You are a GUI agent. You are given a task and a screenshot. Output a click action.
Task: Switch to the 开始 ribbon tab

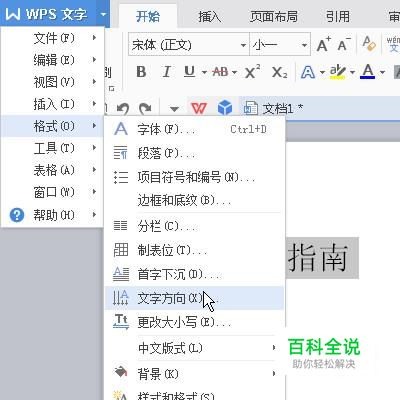point(148,16)
